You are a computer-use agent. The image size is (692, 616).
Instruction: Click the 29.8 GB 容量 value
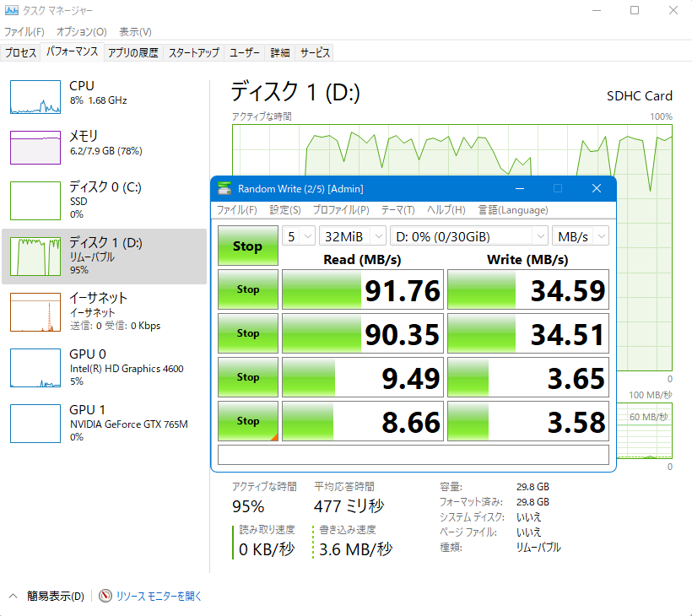(x=533, y=487)
